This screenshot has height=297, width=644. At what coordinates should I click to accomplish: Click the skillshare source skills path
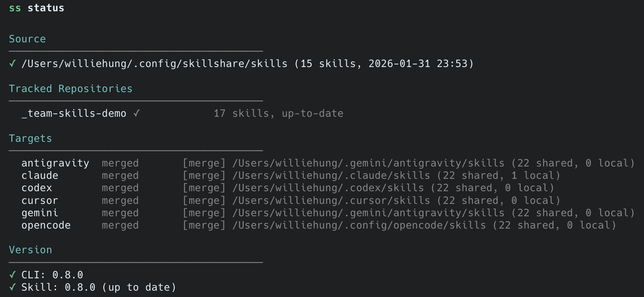tap(154, 63)
